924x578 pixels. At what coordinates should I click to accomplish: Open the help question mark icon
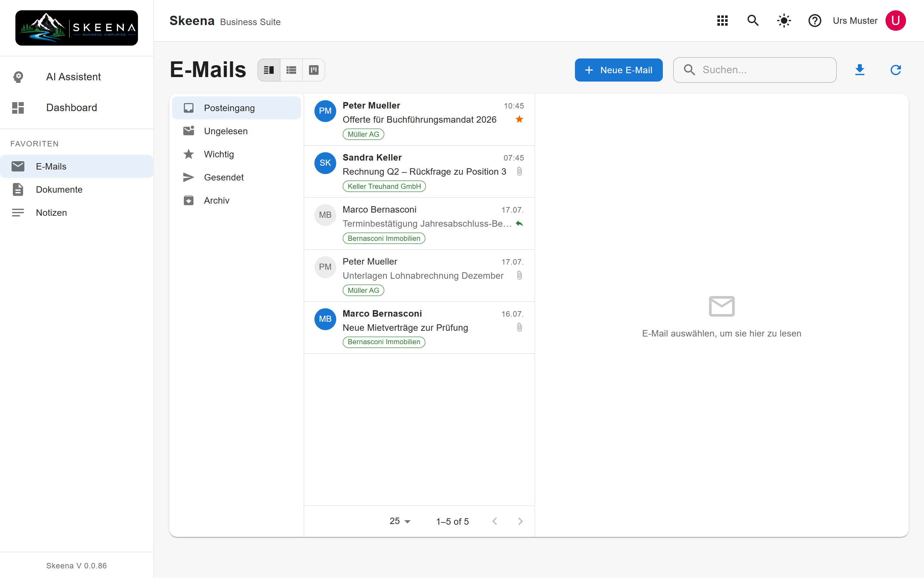tap(815, 21)
